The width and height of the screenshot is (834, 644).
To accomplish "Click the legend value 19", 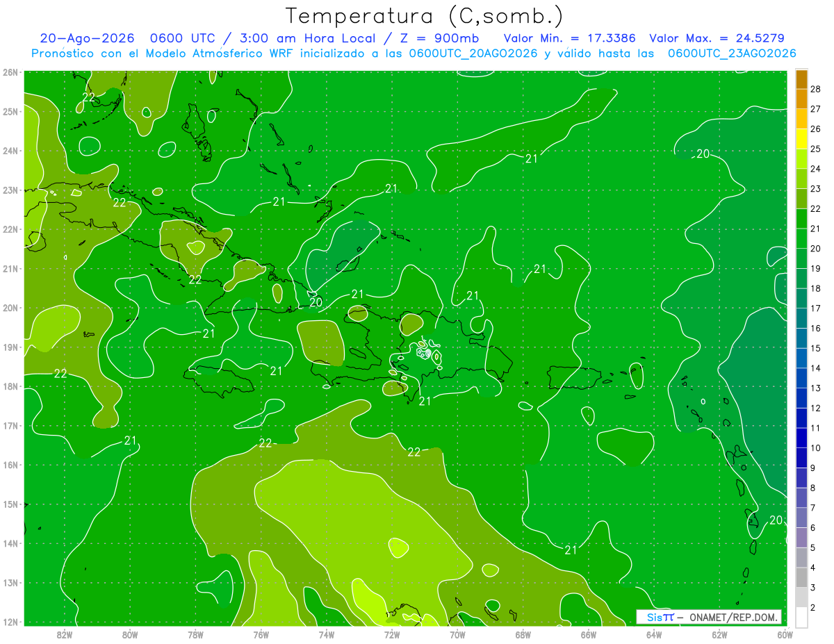I will (x=815, y=269).
